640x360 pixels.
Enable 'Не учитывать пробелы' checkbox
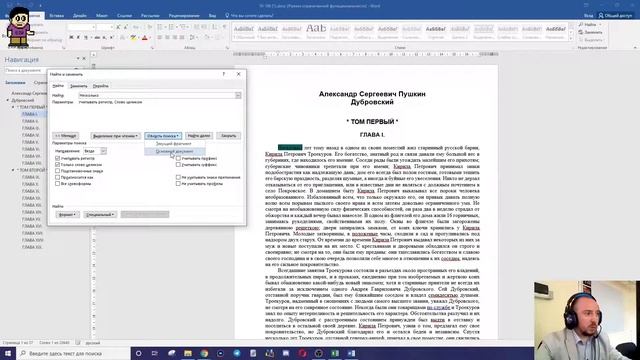[178, 184]
